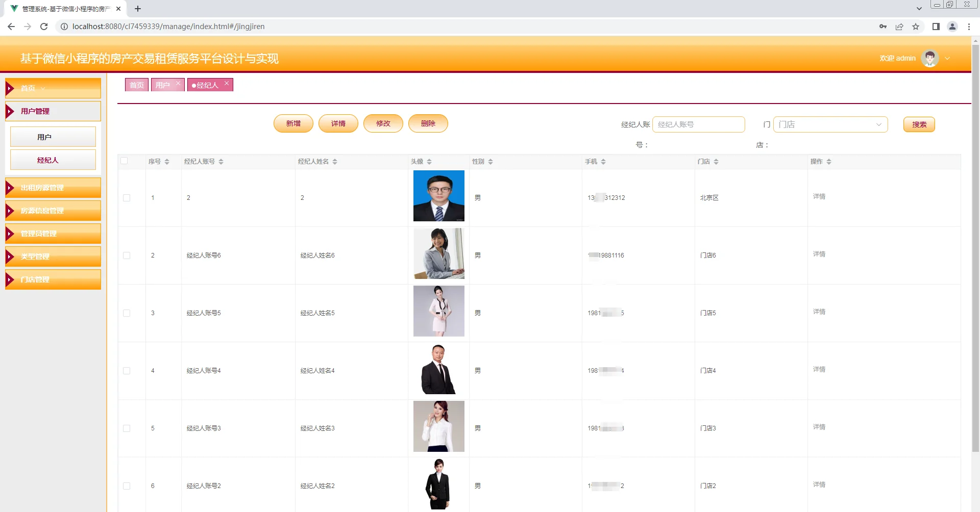Switch to the 首页 page tab
Image resolution: width=980 pixels, height=512 pixels.
(137, 85)
